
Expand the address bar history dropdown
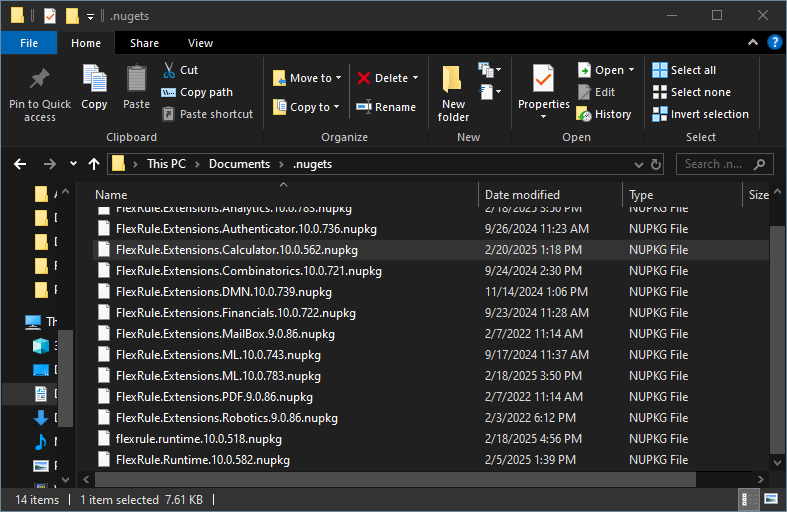(x=638, y=165)
